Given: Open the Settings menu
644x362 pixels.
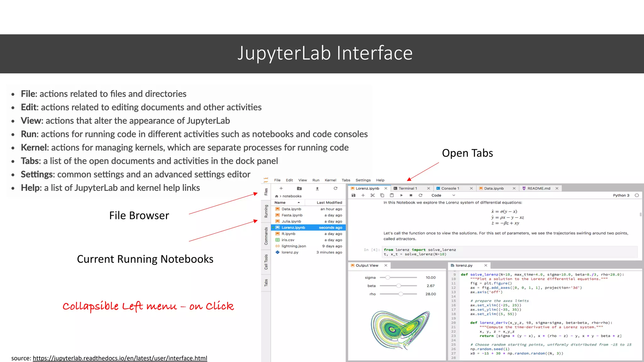Looking at the screenshot, I should pos(363,180).
